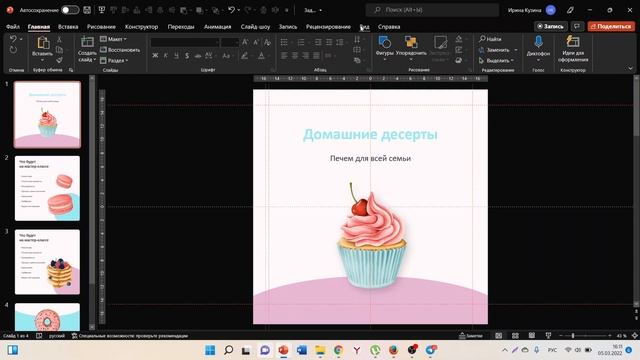Click the save disk icon in title bar
640x360 pixels.
coord(87,10)
